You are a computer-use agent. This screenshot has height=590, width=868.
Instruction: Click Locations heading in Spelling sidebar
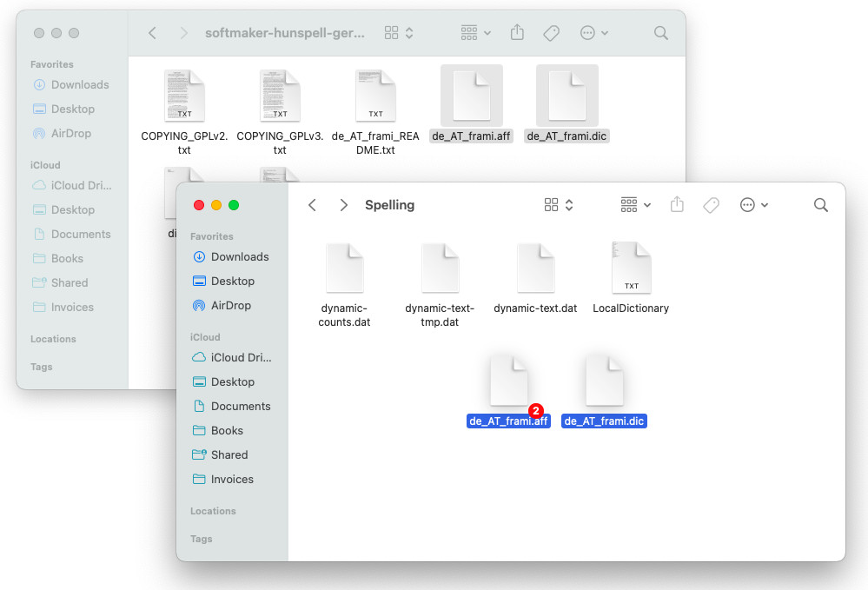click(x=213, y=511)
